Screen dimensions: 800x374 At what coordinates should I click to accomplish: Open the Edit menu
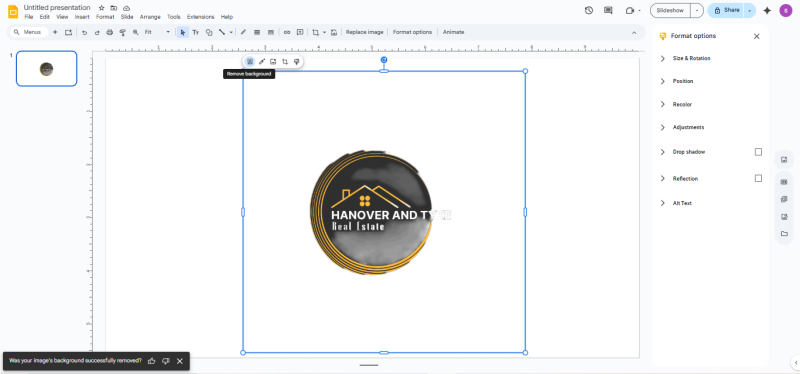click(x=44, y=17)
